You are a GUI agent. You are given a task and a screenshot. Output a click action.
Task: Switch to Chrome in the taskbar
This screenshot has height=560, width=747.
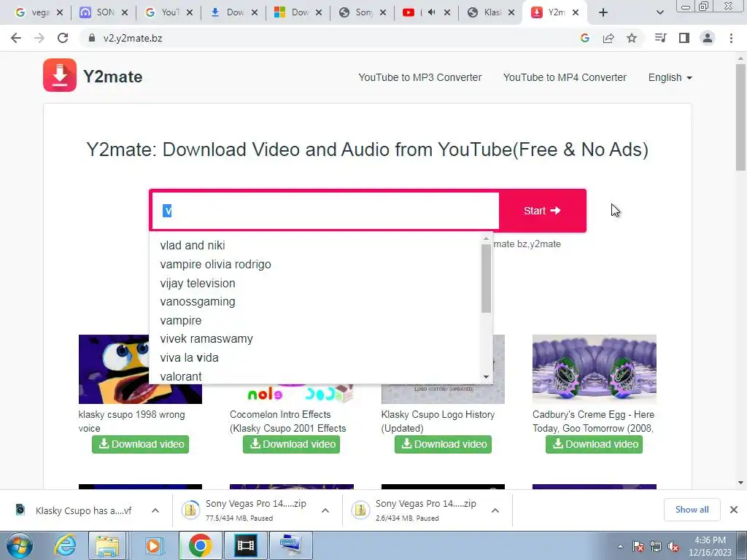pyautogui.click(x=200, y=545)
